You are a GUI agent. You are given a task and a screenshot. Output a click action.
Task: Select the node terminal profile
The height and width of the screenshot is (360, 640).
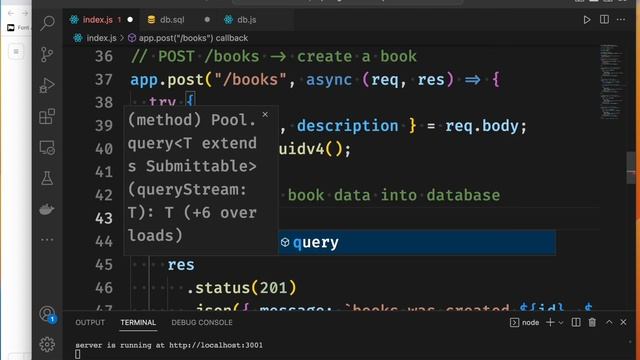[x=524, y=322]
